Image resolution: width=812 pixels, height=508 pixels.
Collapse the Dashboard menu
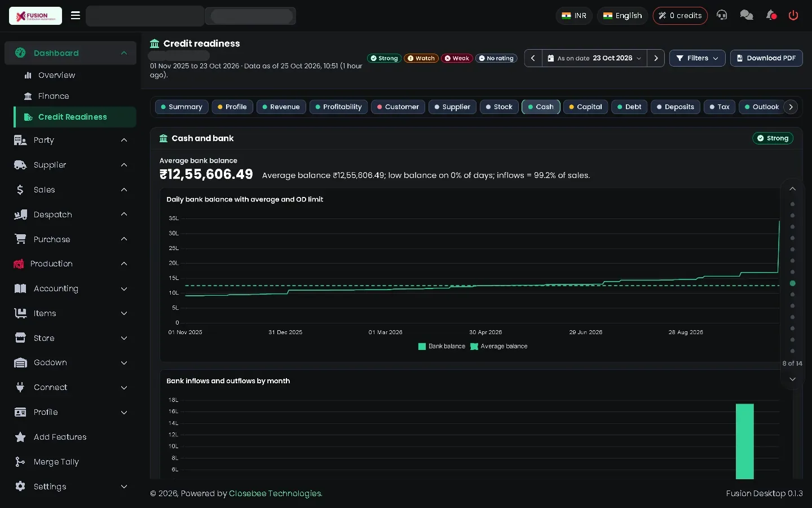pos(70,53)
